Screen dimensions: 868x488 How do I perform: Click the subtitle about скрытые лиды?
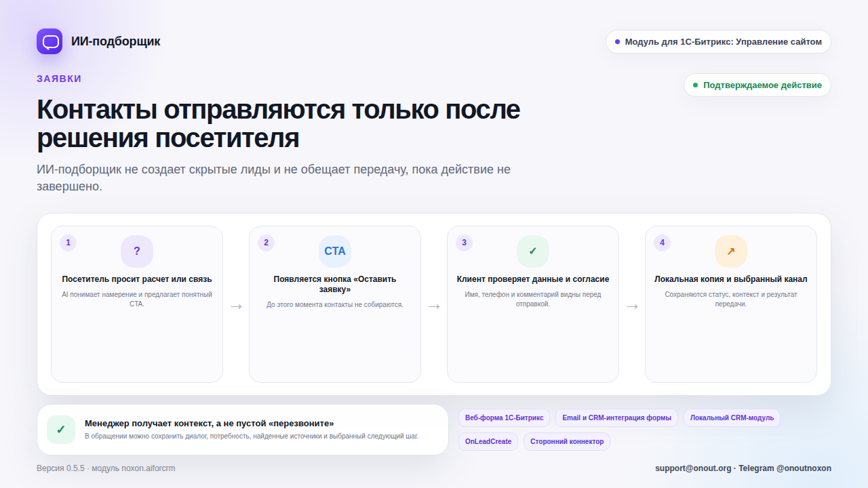point(273,178)
